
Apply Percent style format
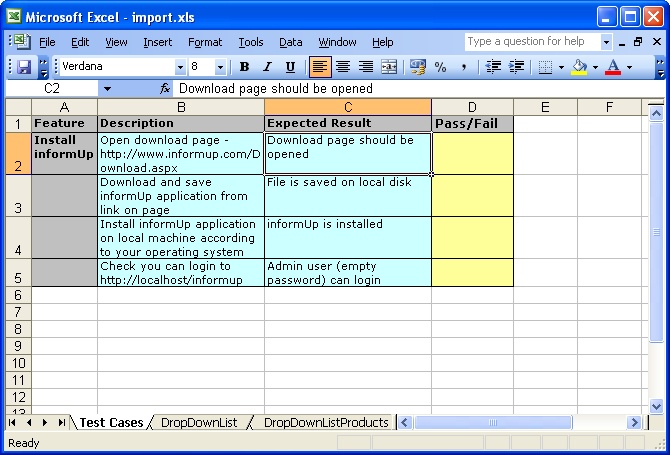coord(441,67)
